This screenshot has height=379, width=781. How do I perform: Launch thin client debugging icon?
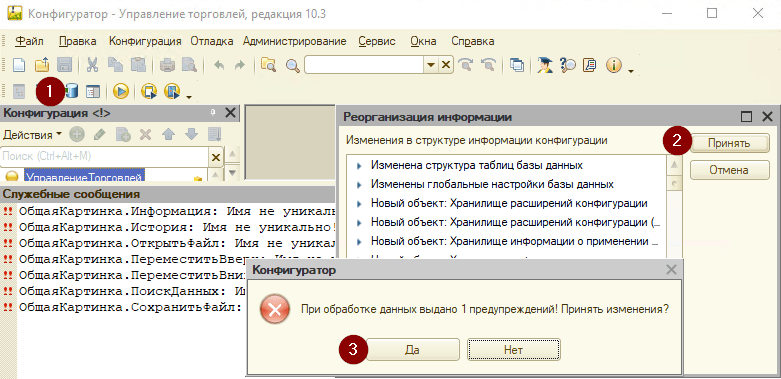point(149,91)
